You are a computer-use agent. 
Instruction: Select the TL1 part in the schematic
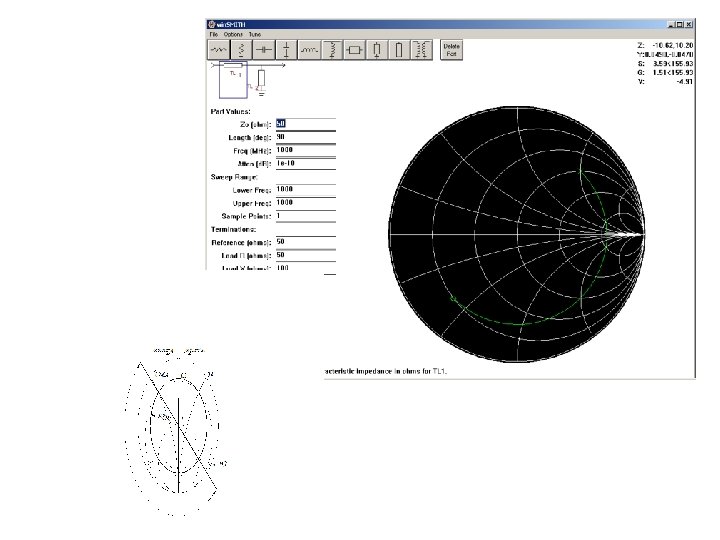[x=233, y=80]
